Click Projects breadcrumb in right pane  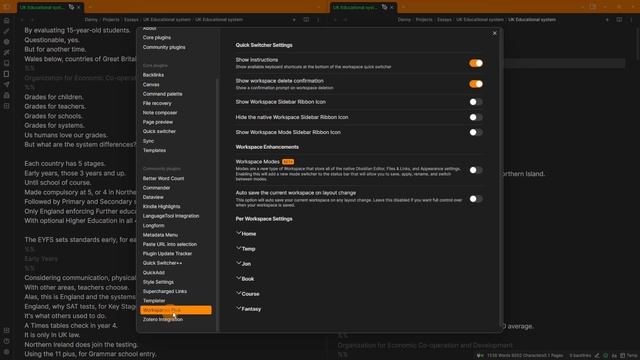coord(424,20)
